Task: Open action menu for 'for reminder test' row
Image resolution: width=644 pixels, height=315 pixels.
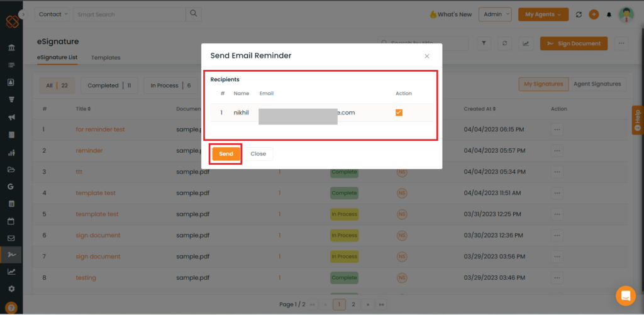Action: (x=557, y=130)
